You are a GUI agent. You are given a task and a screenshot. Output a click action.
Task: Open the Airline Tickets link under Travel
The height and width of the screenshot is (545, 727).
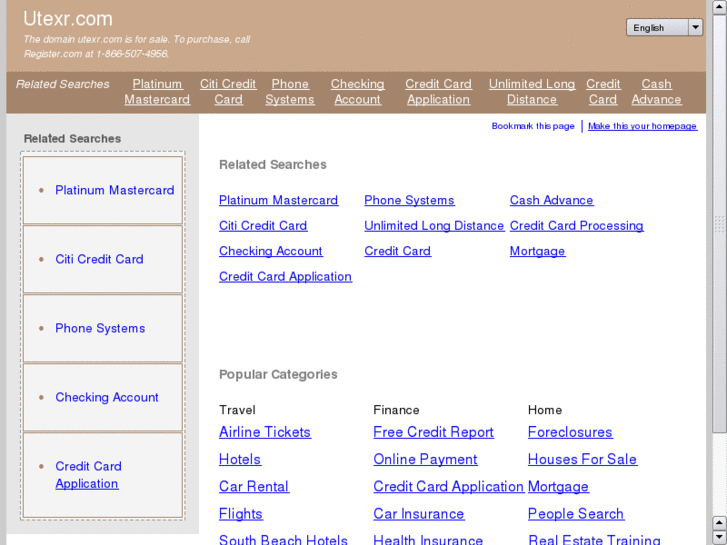click(x=265, y=432)
